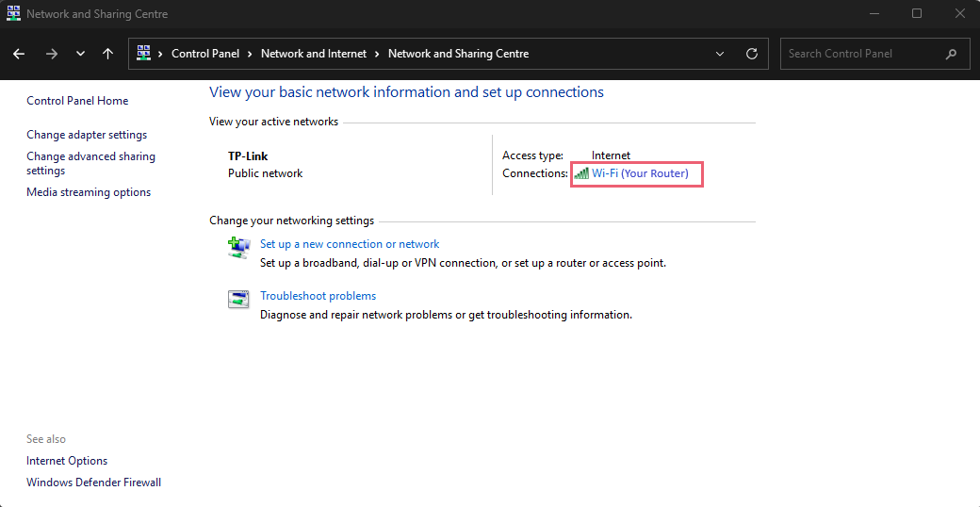Click Set up a new connection or network
980x507 pixels.
350,244
